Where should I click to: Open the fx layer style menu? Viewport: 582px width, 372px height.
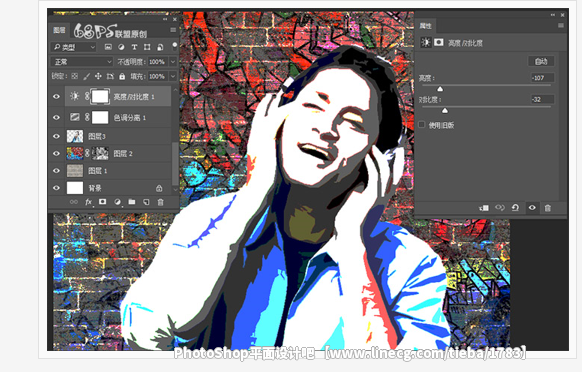88,202
